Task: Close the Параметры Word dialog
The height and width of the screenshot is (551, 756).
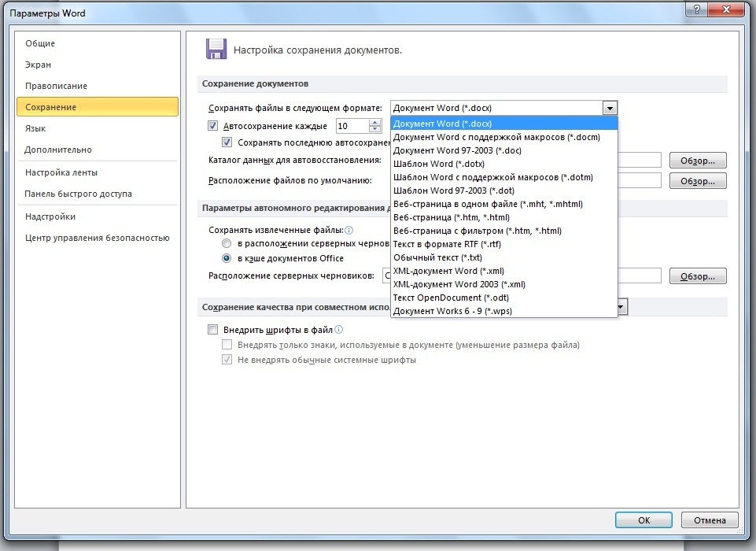Action: (727, 9)
